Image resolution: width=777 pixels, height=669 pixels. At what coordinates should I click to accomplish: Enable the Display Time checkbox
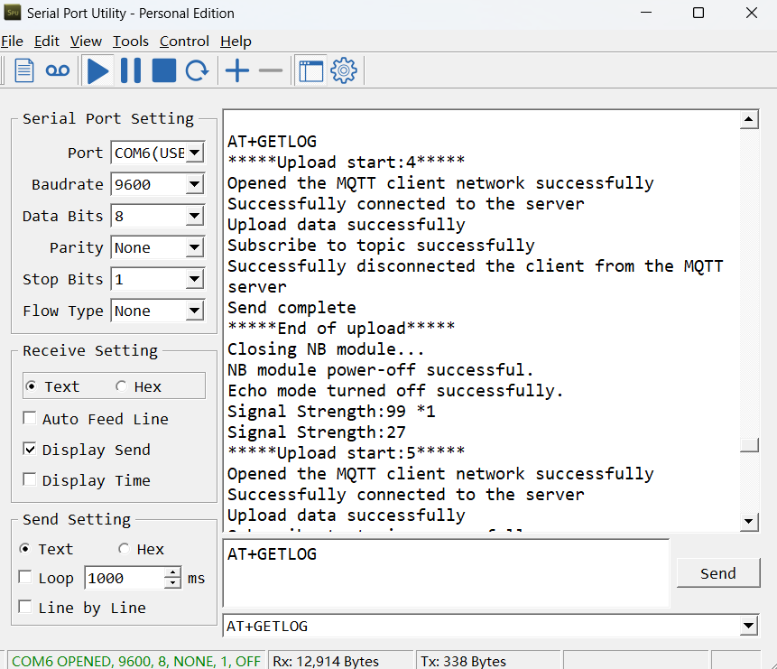click(30, 480)
